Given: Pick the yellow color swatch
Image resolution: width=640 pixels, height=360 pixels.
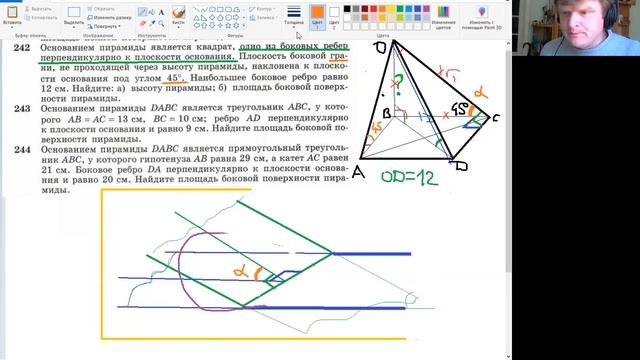Looking at the screenshot, I should (x=391, y=9).
